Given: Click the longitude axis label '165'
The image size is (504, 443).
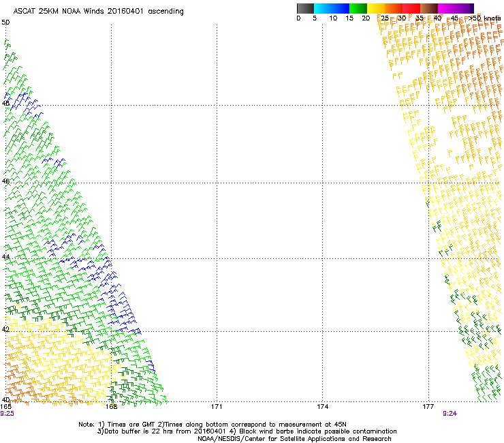Looking at the screenshot, I should point(5,407).
